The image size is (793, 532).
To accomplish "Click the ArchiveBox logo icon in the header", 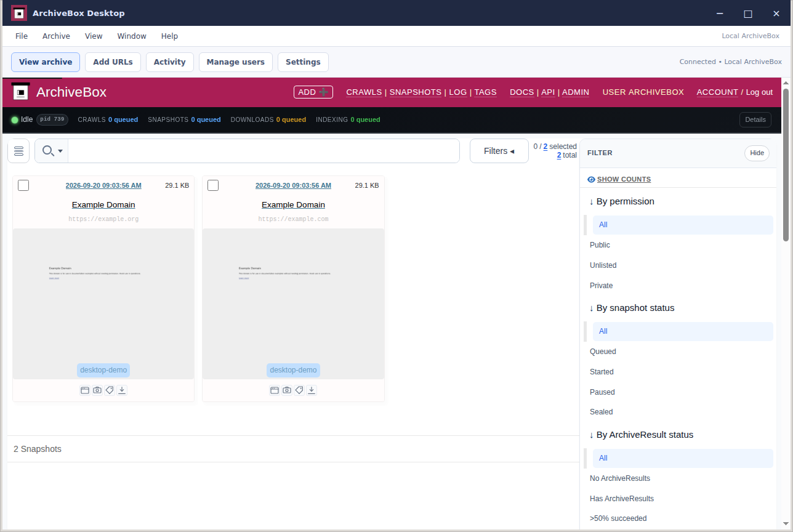I will [x=20, y=92].
